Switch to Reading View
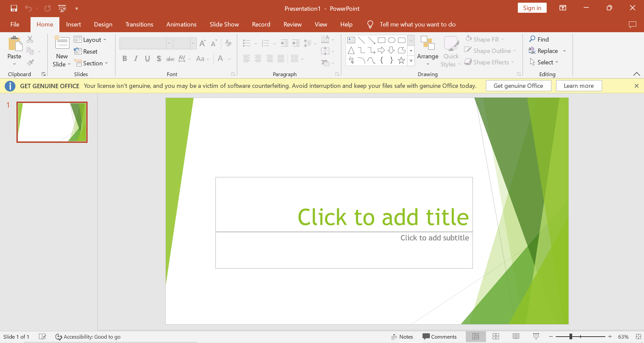Image resolution: width=644 pixels, height=343 pixels. pos(516,336)
